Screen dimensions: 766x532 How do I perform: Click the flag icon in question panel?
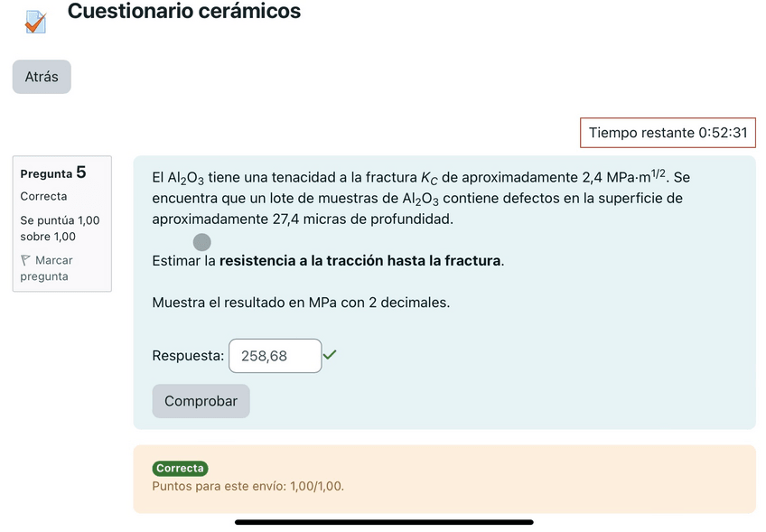(x=25, y=260)
